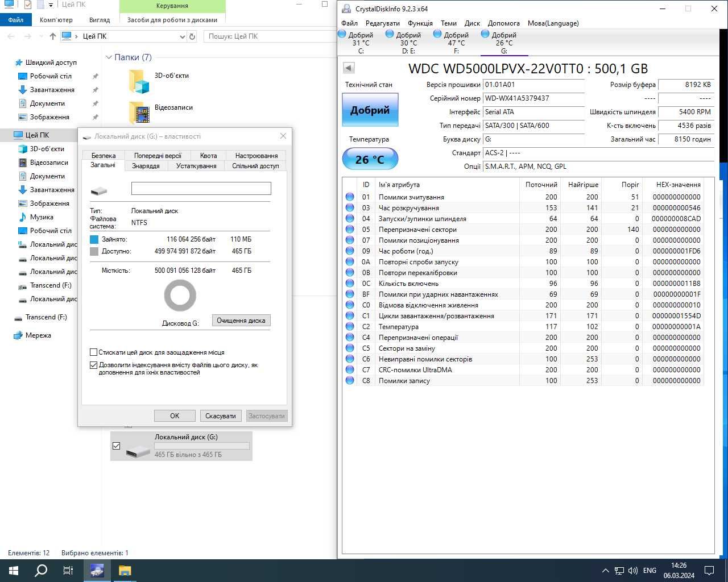The image size is (728, 582).
Task: Open the CrystalDiskInfo taskbar icon
Action: (x=97, y=571)
